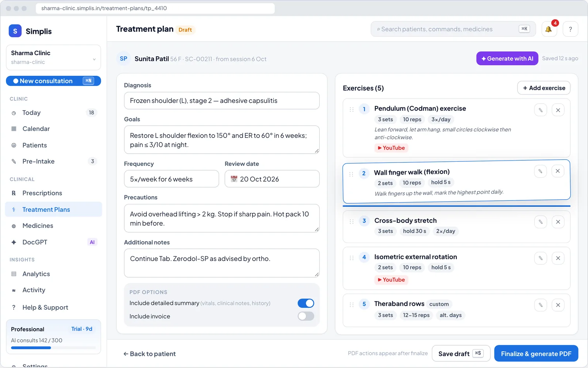
Task: Edit Wall finger walk exercise
Action: pyautogui.click(x=540, y=171)
